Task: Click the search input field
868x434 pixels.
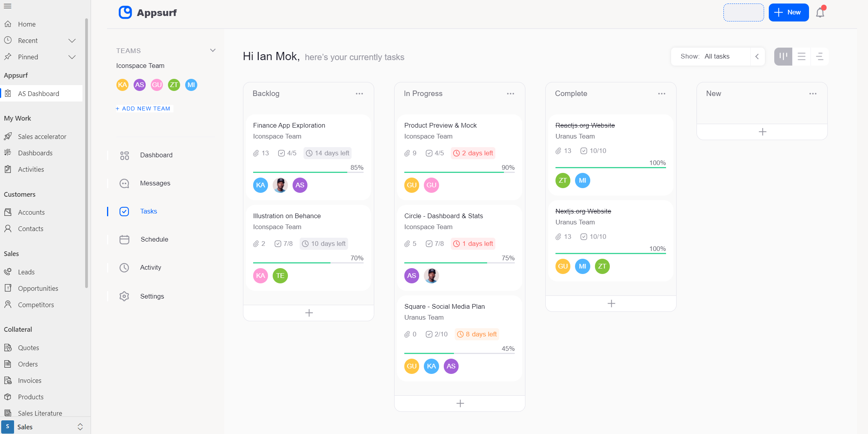Action: pyautogui.click(x=744, y=12)
